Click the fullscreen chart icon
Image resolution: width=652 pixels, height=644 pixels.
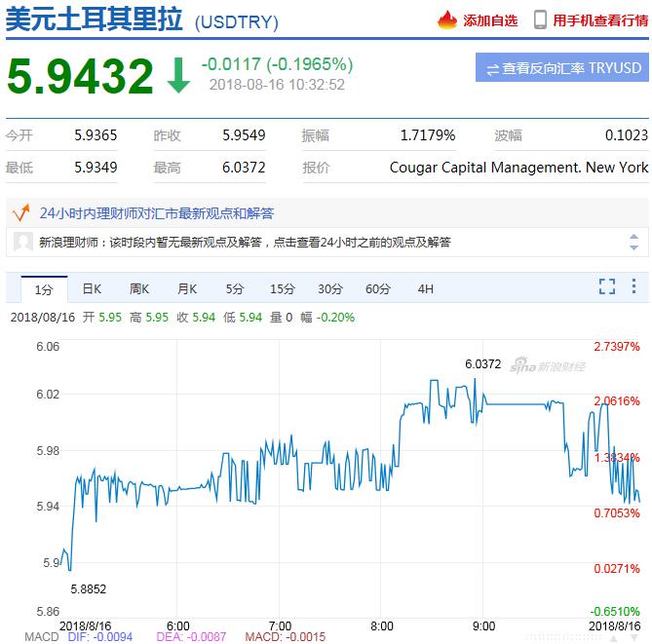[x=607, y=286]
